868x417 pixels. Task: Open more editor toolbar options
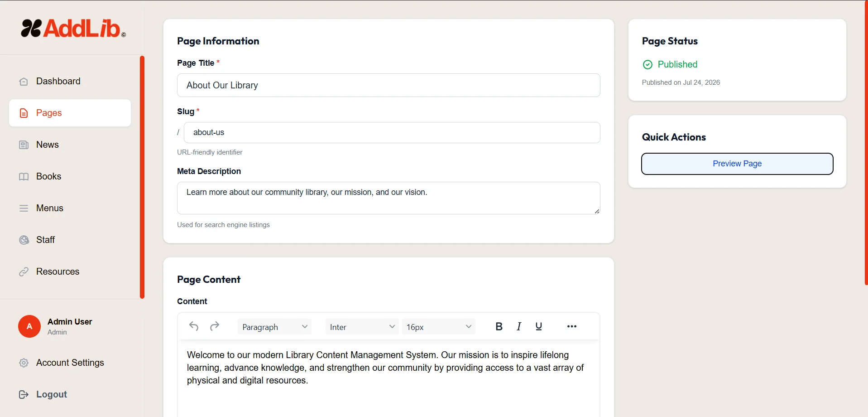coord(572,326)
